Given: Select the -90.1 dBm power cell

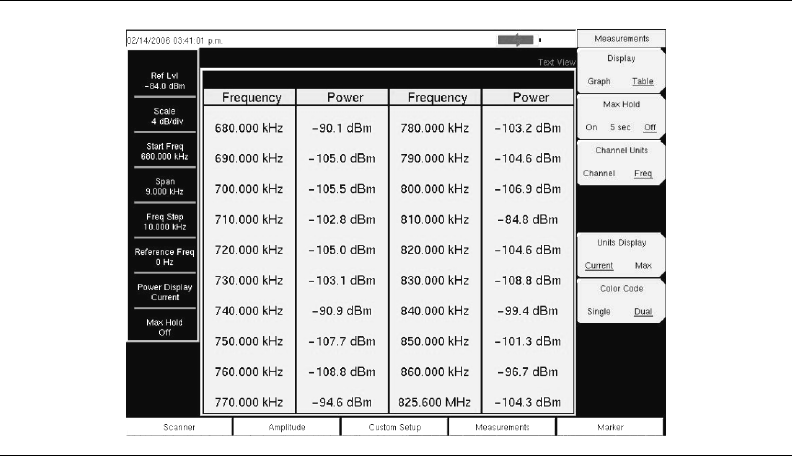Looking at the screenshot, I should (x=341, y=128).
